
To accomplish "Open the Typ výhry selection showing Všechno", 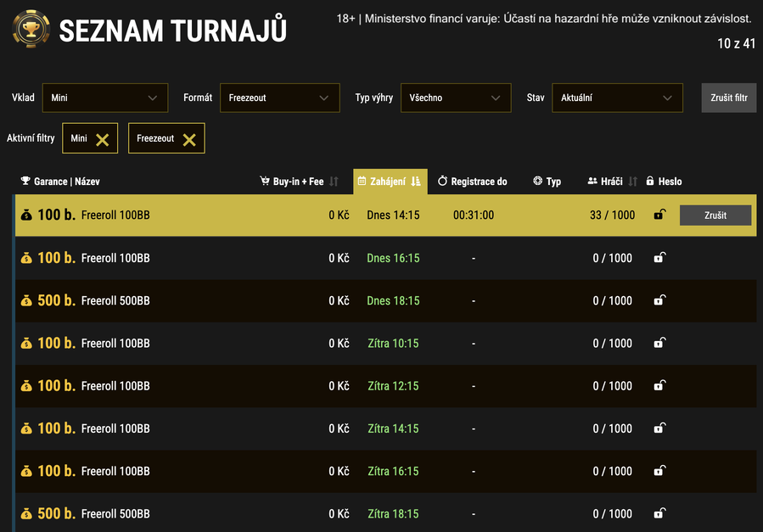I will 456,98.
